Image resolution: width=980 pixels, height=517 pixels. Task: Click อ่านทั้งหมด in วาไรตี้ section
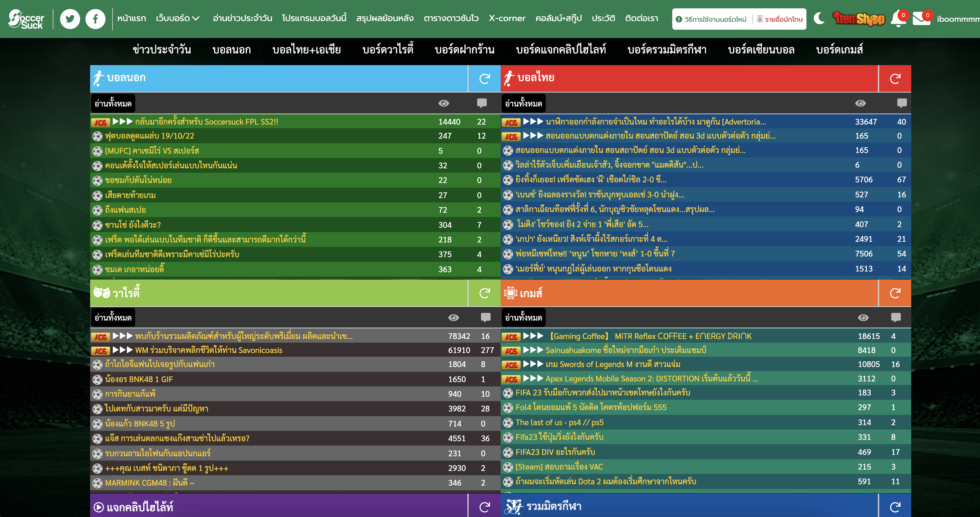[x=113, y=318]
